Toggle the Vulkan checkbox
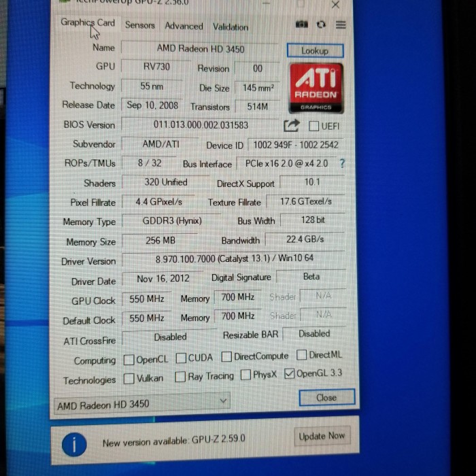 pyautogui.click(x=129, y=379)
